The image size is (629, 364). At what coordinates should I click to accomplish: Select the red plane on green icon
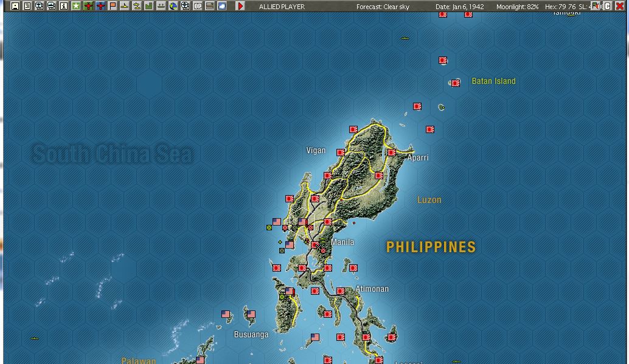tap(88, 6)
